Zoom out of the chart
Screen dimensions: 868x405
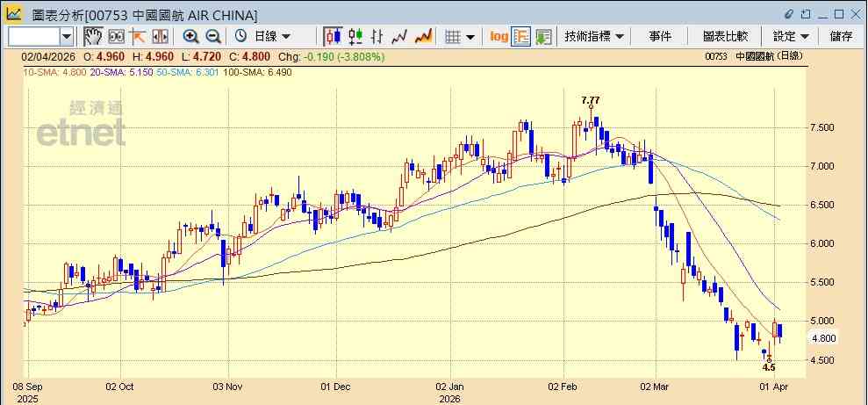[x=213, y=37]
